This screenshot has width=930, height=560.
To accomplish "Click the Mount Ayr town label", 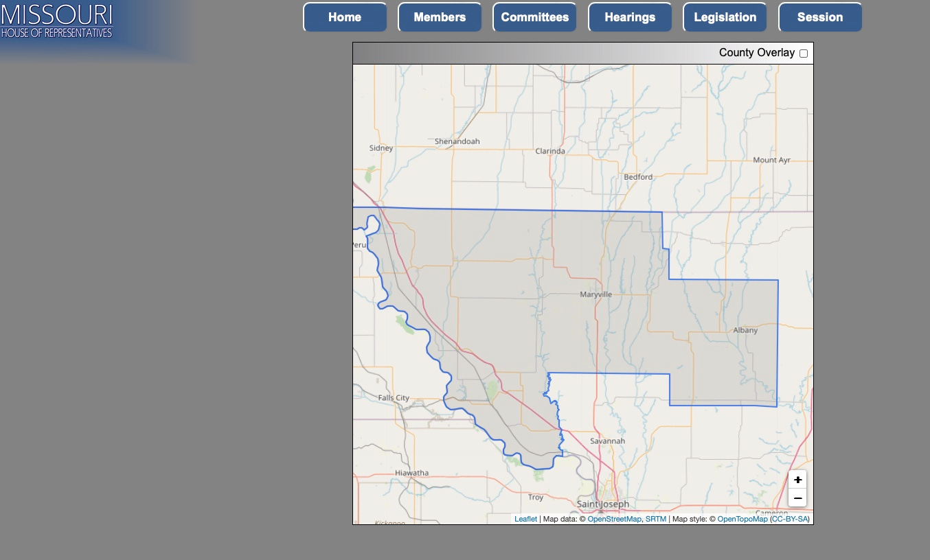I will (771, 160).
